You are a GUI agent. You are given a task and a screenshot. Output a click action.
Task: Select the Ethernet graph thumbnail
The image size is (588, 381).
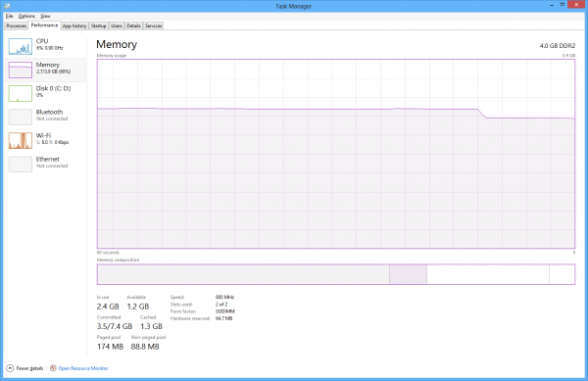[x=21, y=165]
